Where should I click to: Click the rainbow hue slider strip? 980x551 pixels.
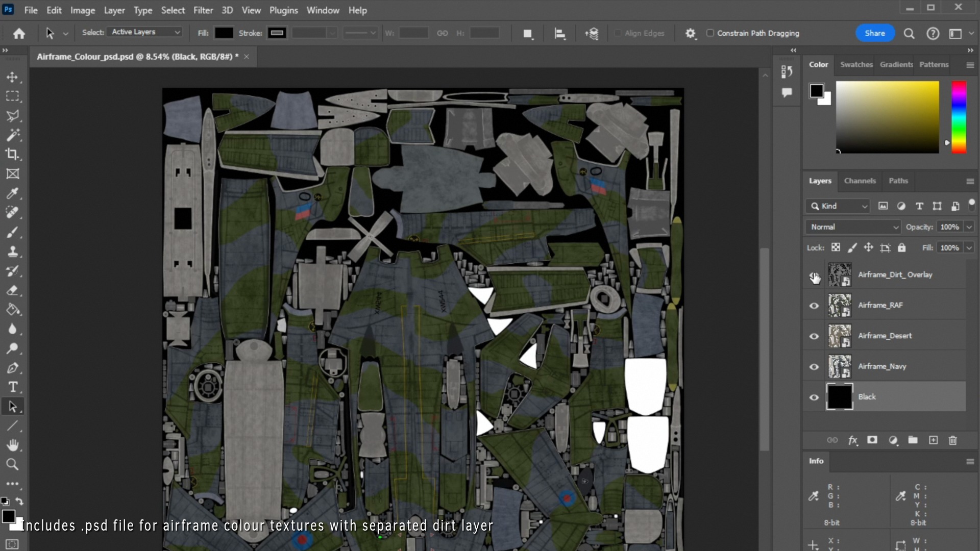pos(959,117)
